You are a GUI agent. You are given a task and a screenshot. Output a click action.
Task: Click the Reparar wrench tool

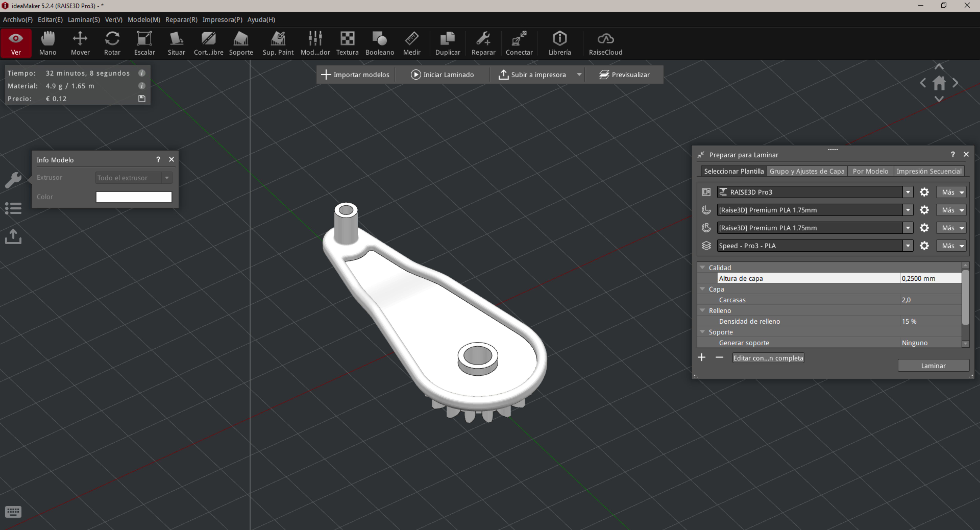(x=483, y=43)
